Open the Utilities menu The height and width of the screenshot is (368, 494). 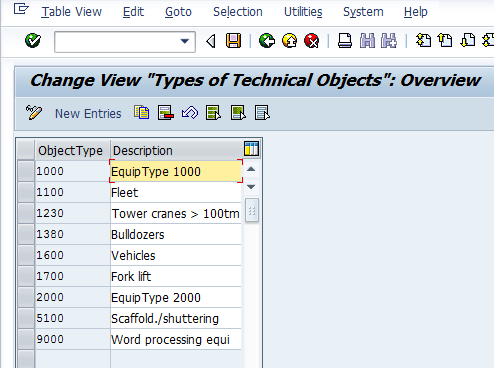coord(303,12)
